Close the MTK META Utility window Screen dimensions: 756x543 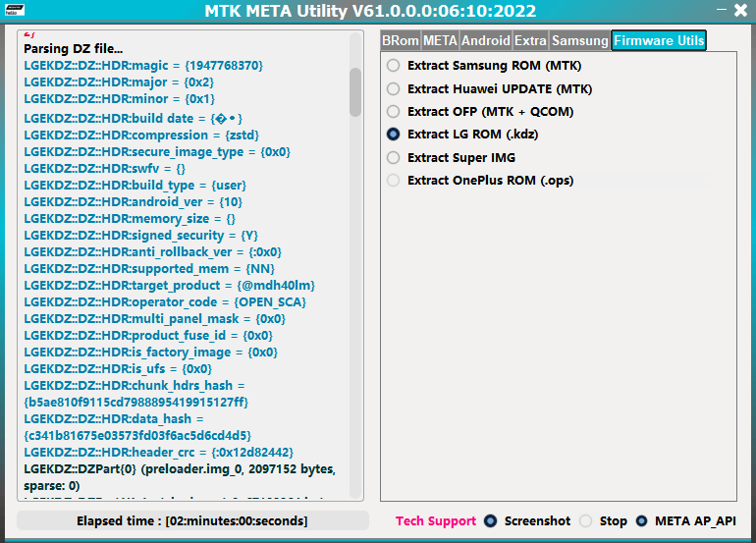click(x=740, y=10)
